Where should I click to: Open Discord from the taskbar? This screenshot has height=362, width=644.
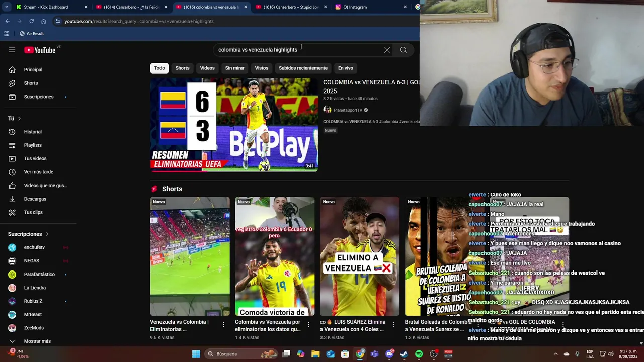389,354
